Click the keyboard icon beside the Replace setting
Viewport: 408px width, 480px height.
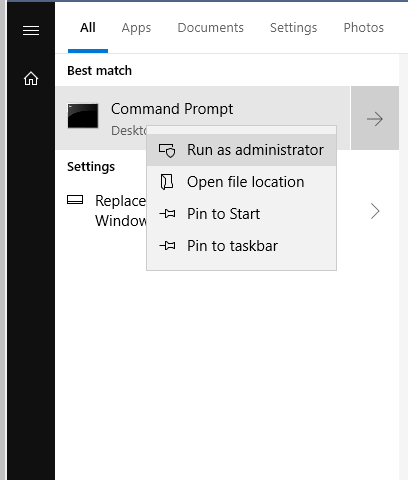[x=75, y=200]
